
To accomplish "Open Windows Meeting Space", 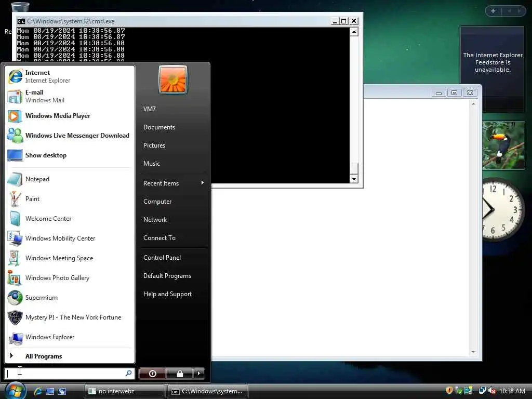I will tap(70, 258).
